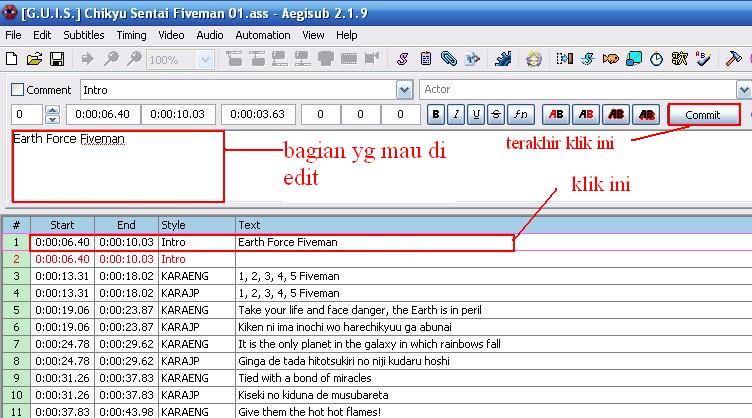
Task: Toggle strikeout formatting button
Action: [496, 115]
